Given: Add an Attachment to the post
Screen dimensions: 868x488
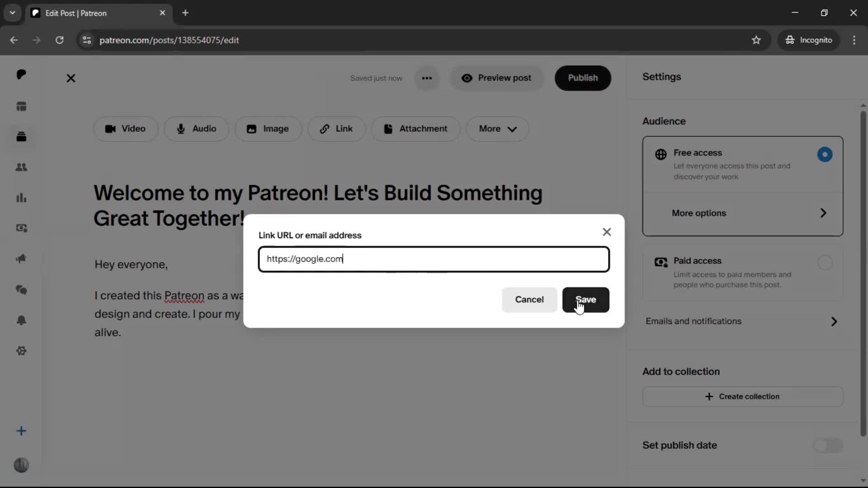Looking at the screenshot, I should pyautogui.click(x=415, y=129).
